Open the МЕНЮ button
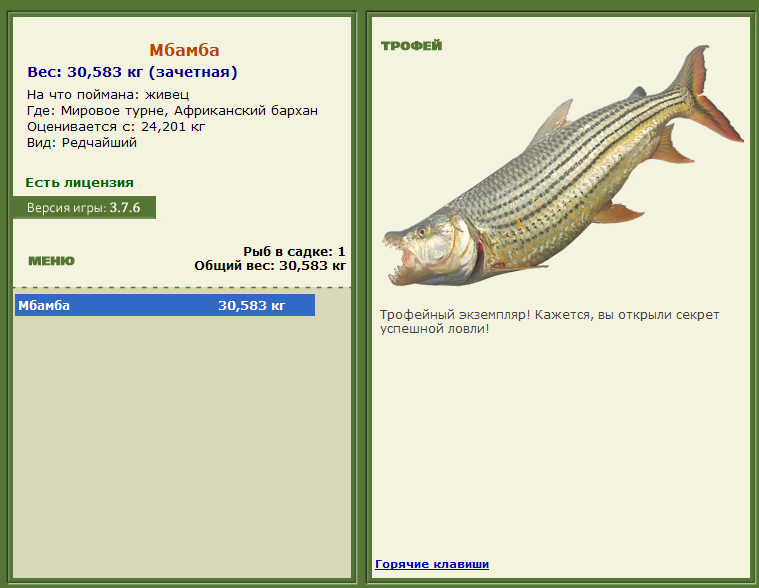 51,261
